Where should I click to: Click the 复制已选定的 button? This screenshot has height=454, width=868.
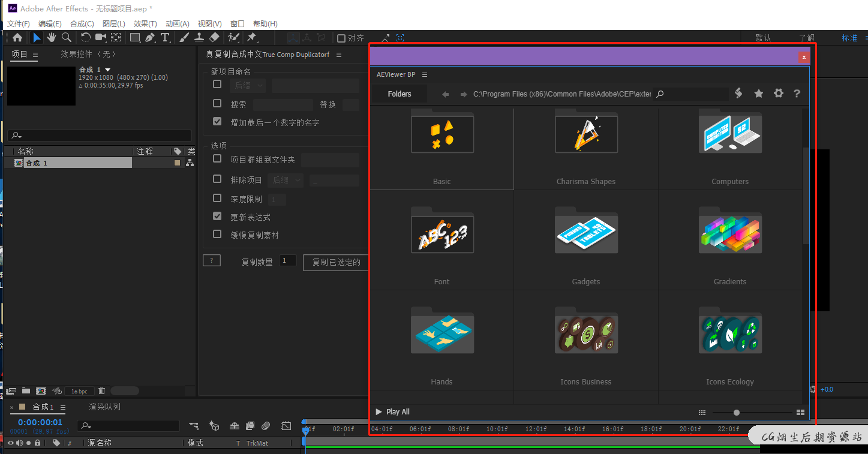point(336,262)
